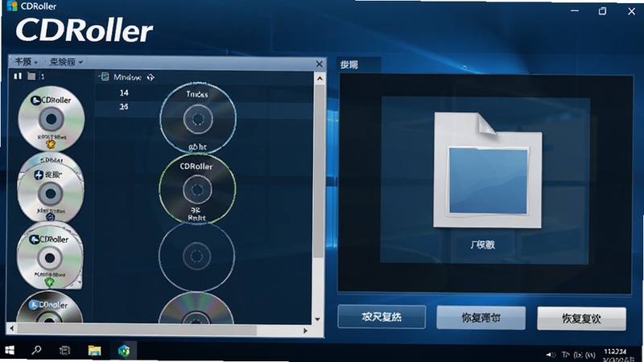This screenshot has height=362, width=644.
Task: Click the Mindow column header label
Action: pos(127,77)
